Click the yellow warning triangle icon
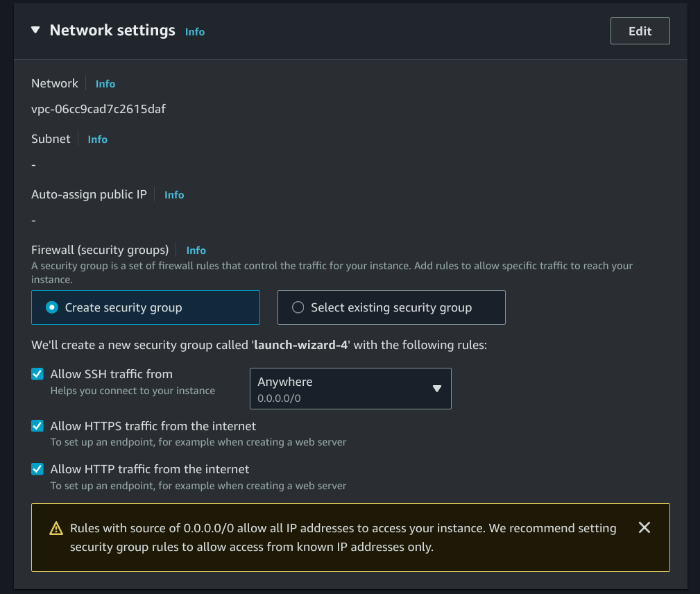Viewport: 700px width, 594px height. coord(56,529)
